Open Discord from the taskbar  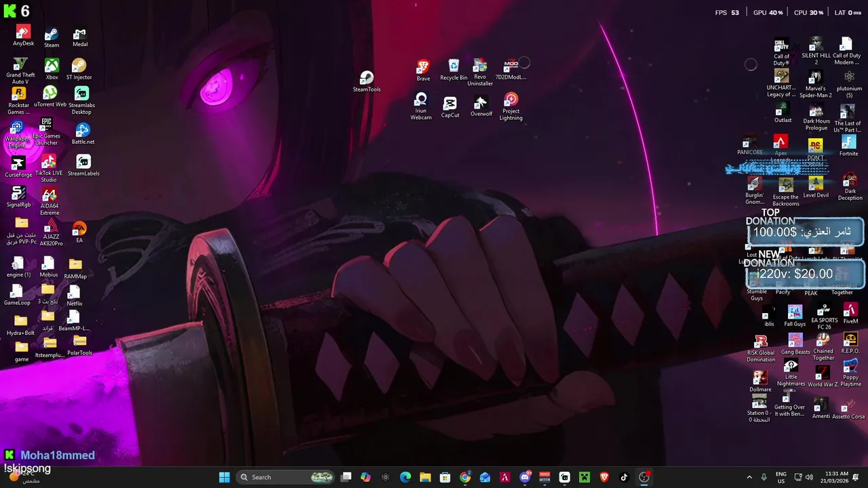[x=525, y=477]
